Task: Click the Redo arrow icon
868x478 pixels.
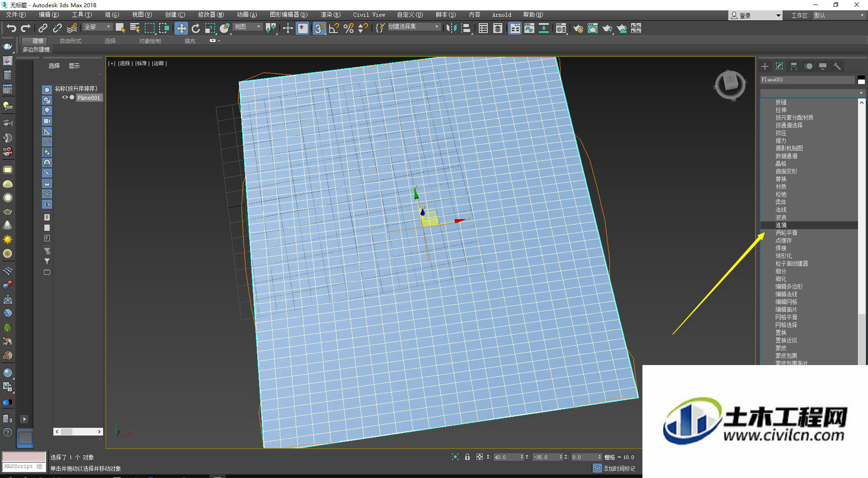Action: 26,28
